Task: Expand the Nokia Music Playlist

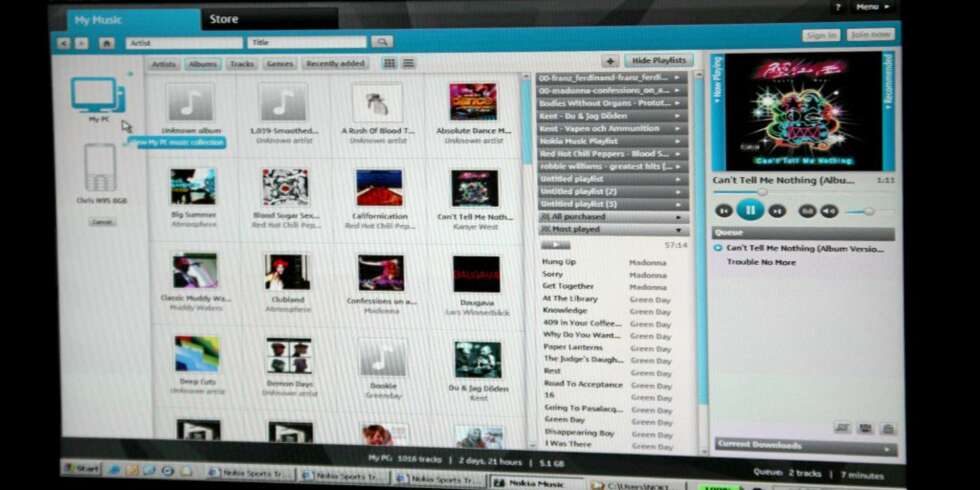Action: click(x=612, y=141)
